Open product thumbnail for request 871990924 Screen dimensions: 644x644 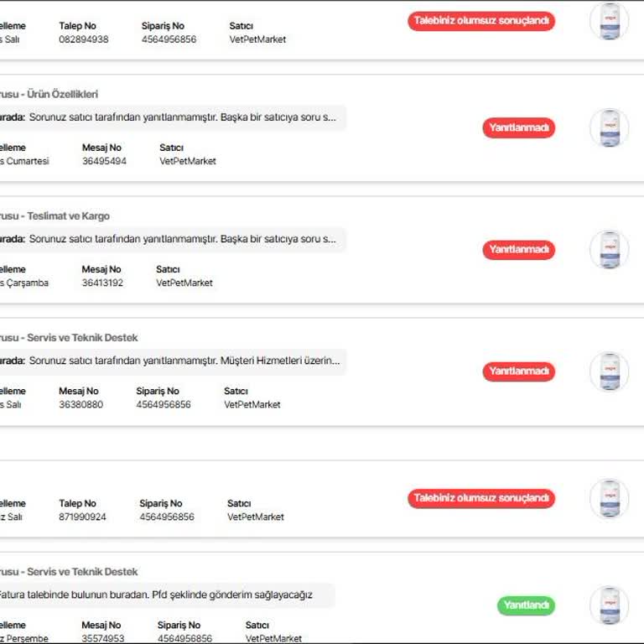pyautogui.click(x=609, y=498)
